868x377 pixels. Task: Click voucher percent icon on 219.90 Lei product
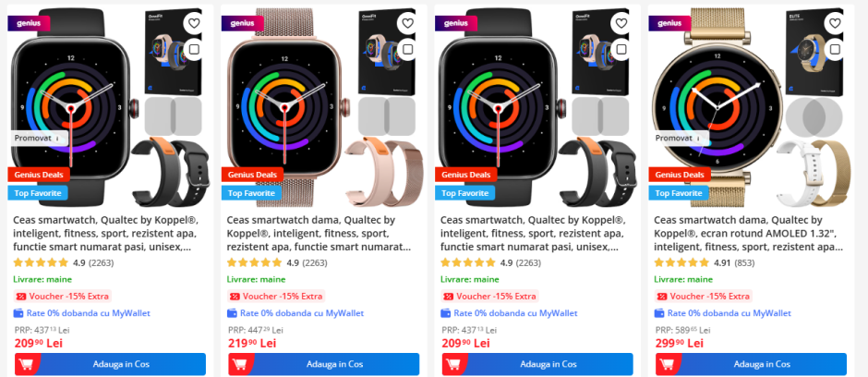pyautogui.click(x=235, y=297)
